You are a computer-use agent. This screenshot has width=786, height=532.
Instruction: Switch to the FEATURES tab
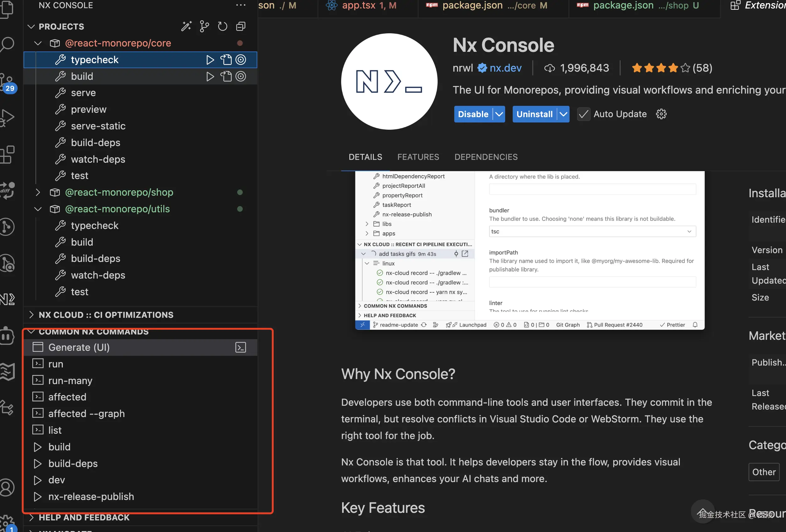pos(418,157)
